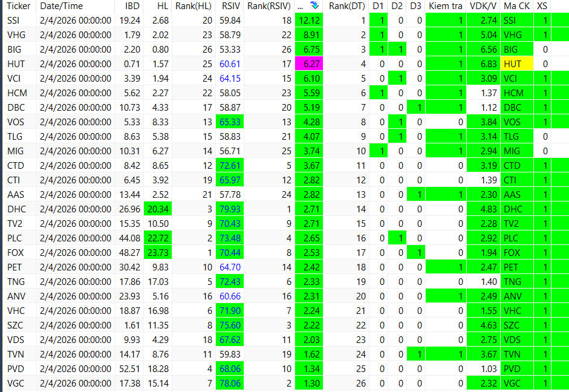This screenshot has width=569, height=392.
Task: Select the VGC ticker in first column
Action: [x=16, y=384]
